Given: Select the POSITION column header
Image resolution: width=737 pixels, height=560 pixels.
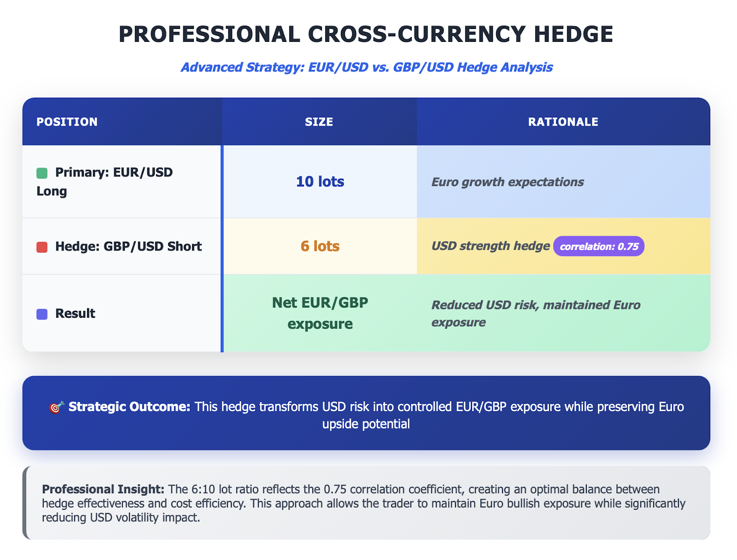Looking at the screenshot, I should click(67, 122).
